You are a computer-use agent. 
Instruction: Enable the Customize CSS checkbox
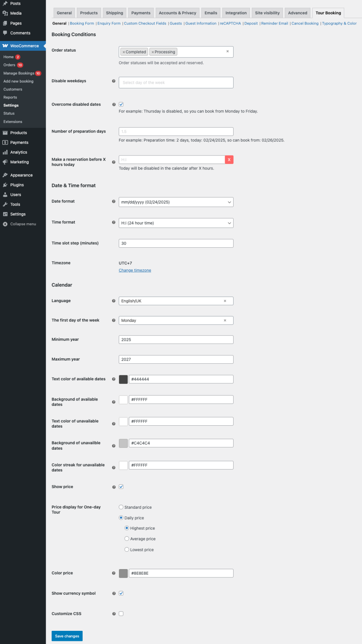point(121,614)
